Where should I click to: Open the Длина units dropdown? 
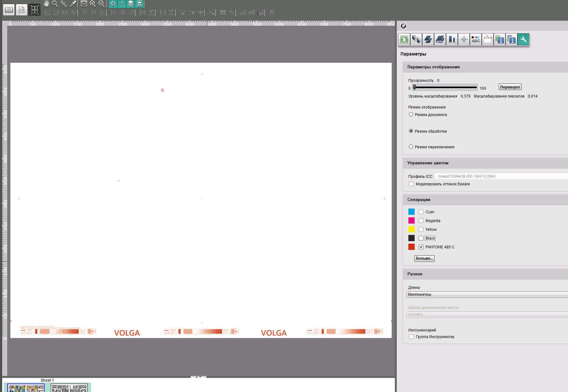[487, 294]
